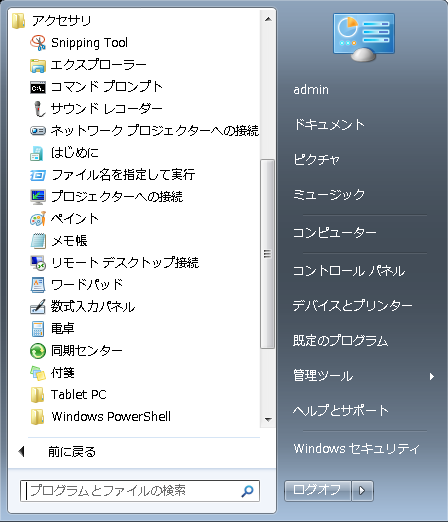
Task: Open the Snipping Tool scissors icon
Action: (x=38, y=43)
